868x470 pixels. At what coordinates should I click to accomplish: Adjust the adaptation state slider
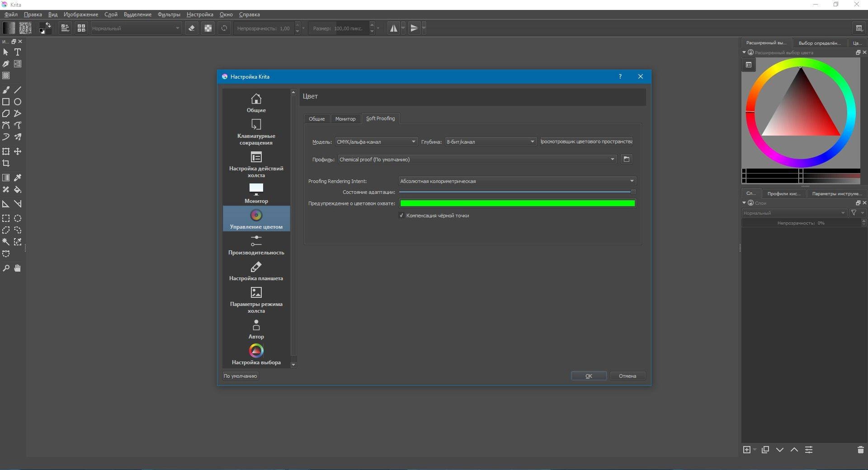click(517, 192)
